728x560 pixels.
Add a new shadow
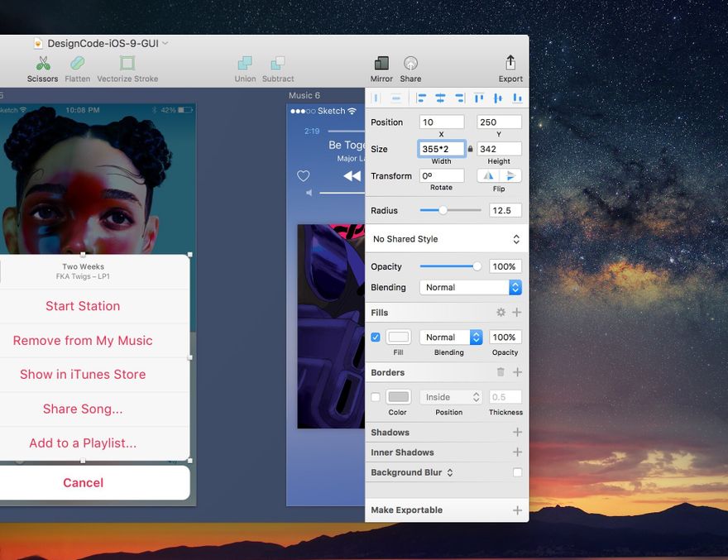[517, 433]
